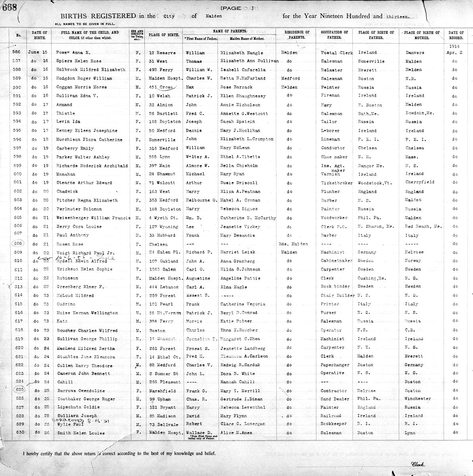Select the occupation "Conductor"

pos(333,148)
